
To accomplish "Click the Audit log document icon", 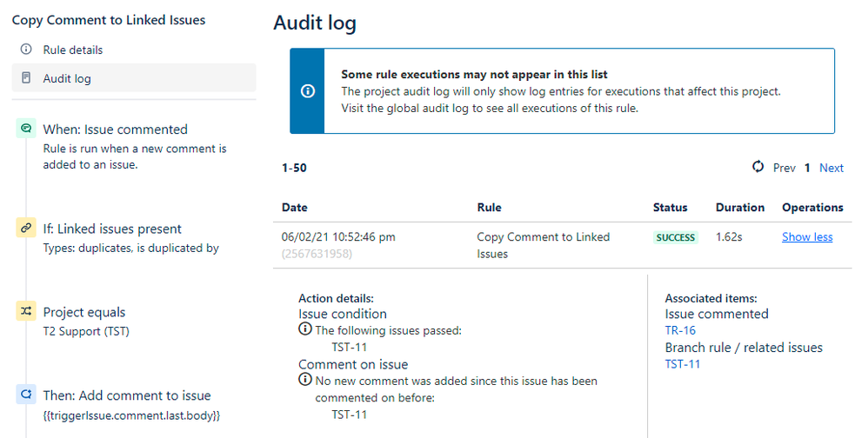I will pos(26,78).
